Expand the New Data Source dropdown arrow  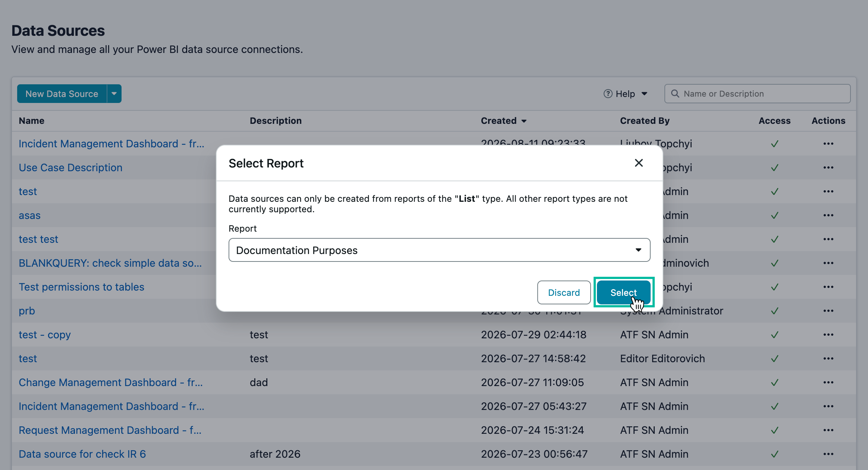[x=114, y=94]
